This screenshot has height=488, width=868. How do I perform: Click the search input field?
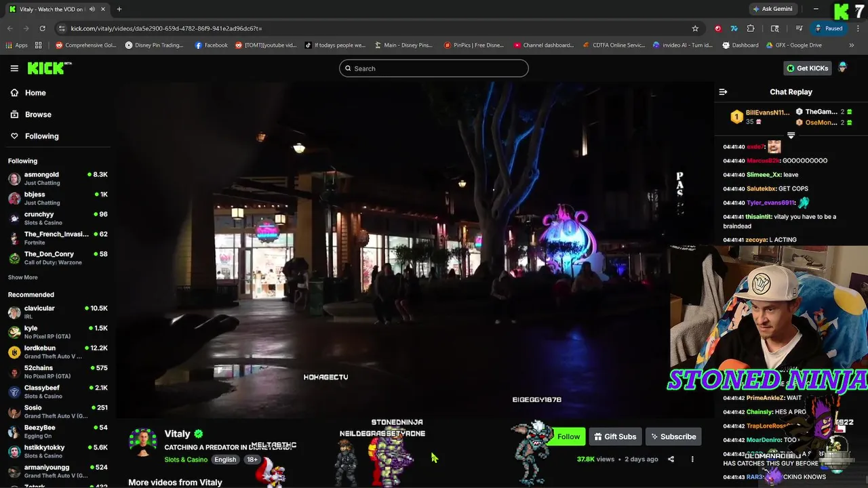pyautogui.click(x=433, y=68)
